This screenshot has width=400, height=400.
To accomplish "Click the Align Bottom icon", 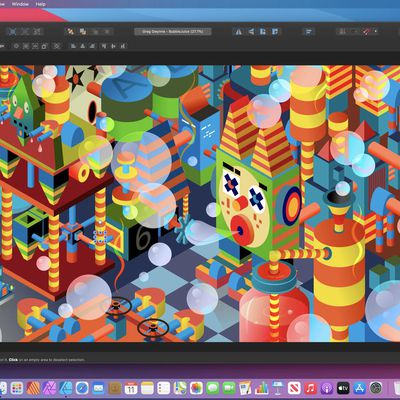I will click(123, 46).
